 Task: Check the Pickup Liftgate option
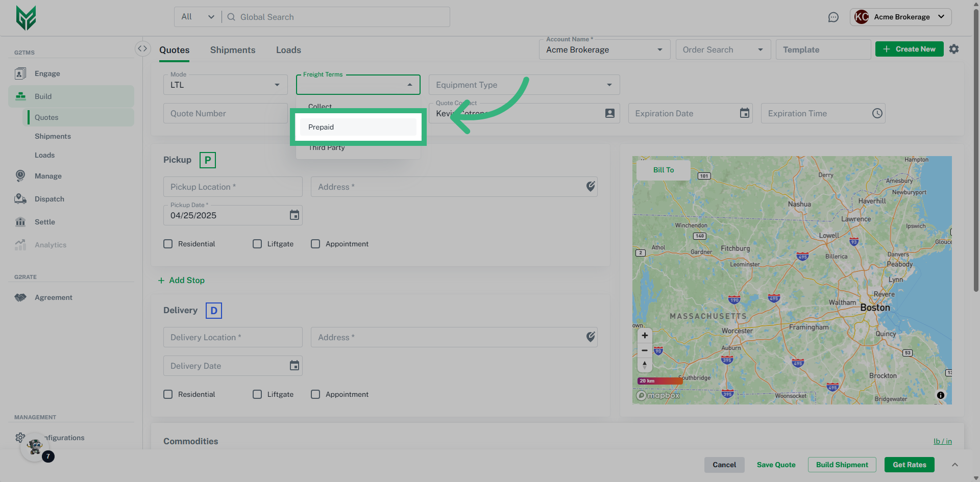(257, 244)
